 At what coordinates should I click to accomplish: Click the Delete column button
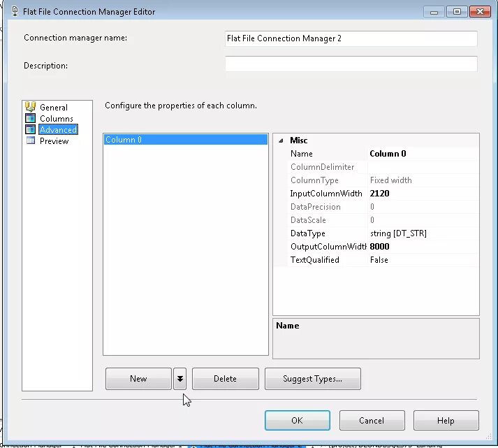(x=225, y=379)
